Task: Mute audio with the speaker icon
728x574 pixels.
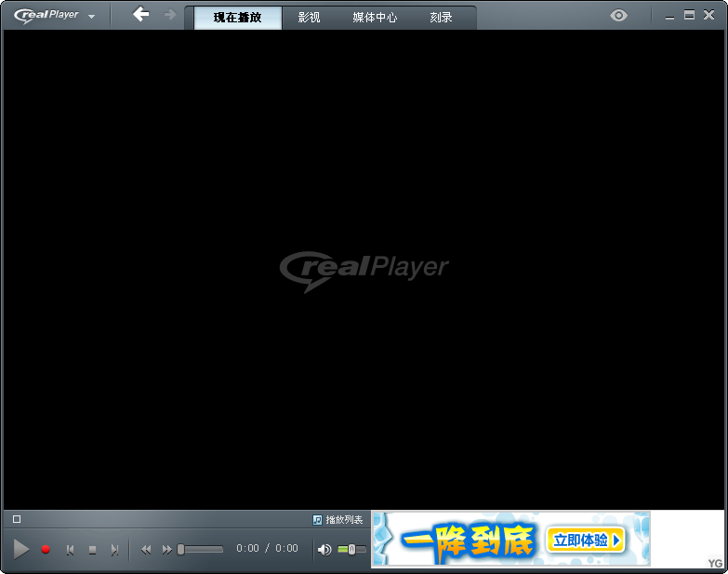Action: pos(324,550)
